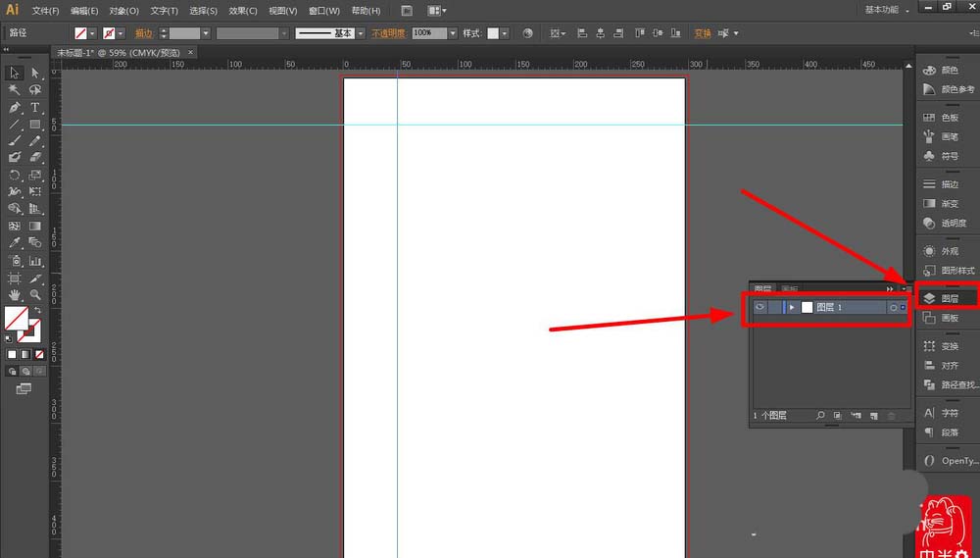Image resolution: width=980 pixels, height=558 pixels.
Task: Choose the Line Segment tool
Action: click(14, 125)
